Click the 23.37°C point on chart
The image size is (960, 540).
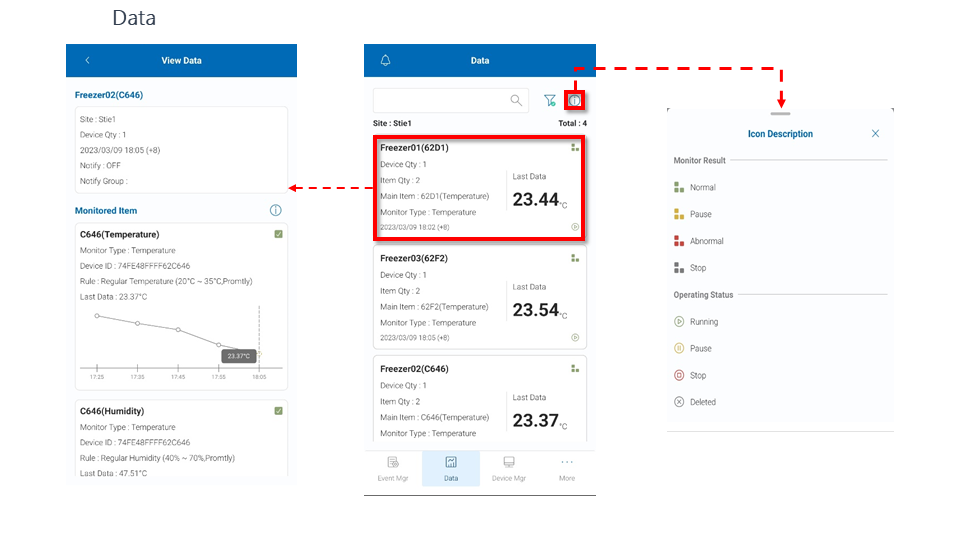[259, 353]
